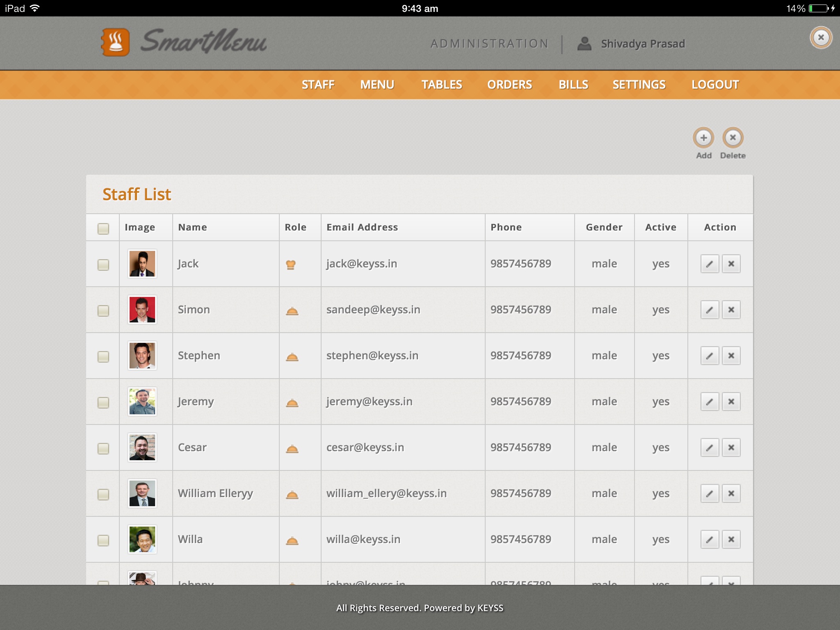Click delete action button for Jeremy

click(731, 401)
